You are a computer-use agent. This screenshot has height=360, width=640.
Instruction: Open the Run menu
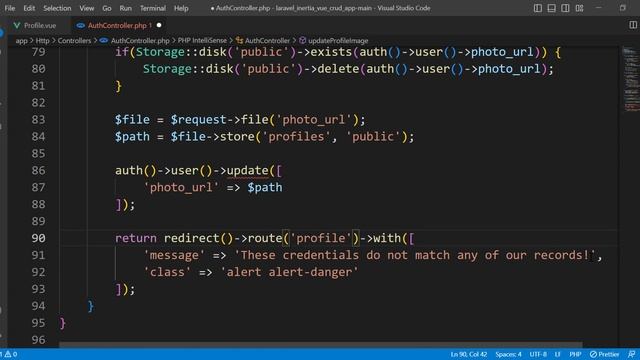[126, 8]
